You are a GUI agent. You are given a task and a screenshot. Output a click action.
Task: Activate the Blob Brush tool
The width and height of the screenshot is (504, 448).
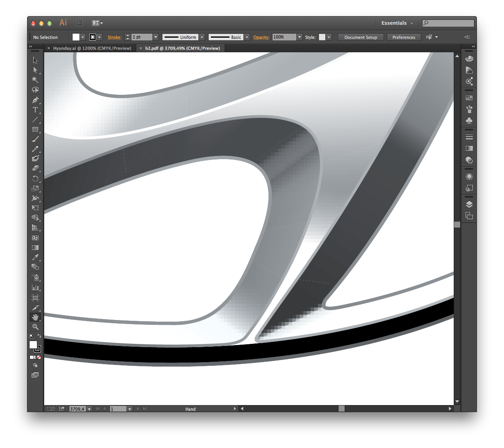click(x=35, y=159)
